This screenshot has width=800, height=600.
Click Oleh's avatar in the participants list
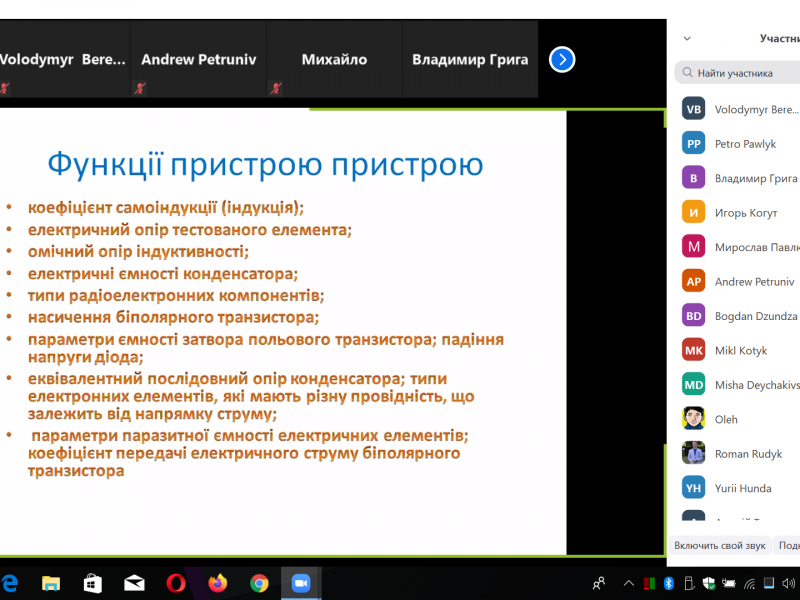[x=694, y=419]
